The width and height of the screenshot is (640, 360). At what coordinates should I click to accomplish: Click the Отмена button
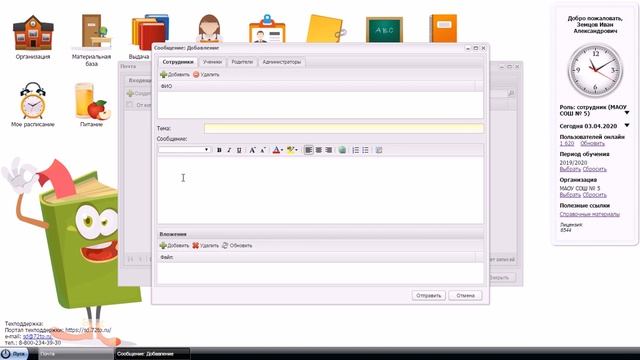(x=465, y=295)
